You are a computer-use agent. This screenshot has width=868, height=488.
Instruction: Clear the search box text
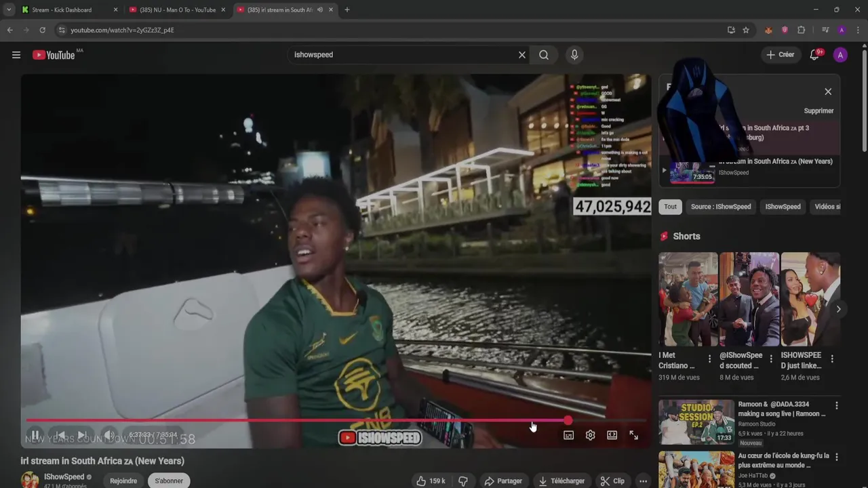click(x=522, y=55)
